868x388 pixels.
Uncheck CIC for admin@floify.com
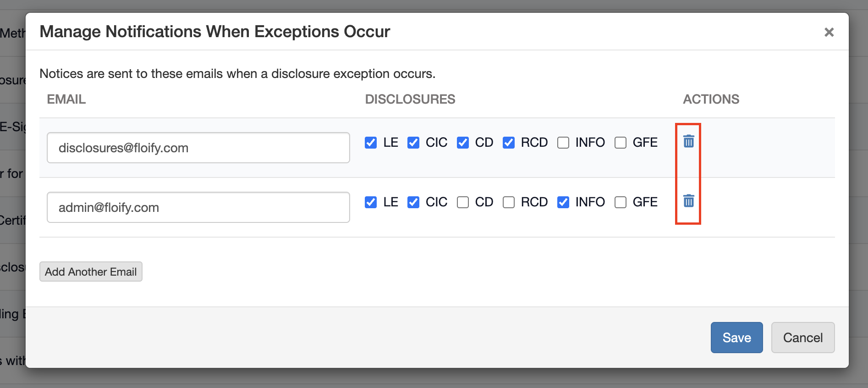pyautogui.click(x=413, y=202)
